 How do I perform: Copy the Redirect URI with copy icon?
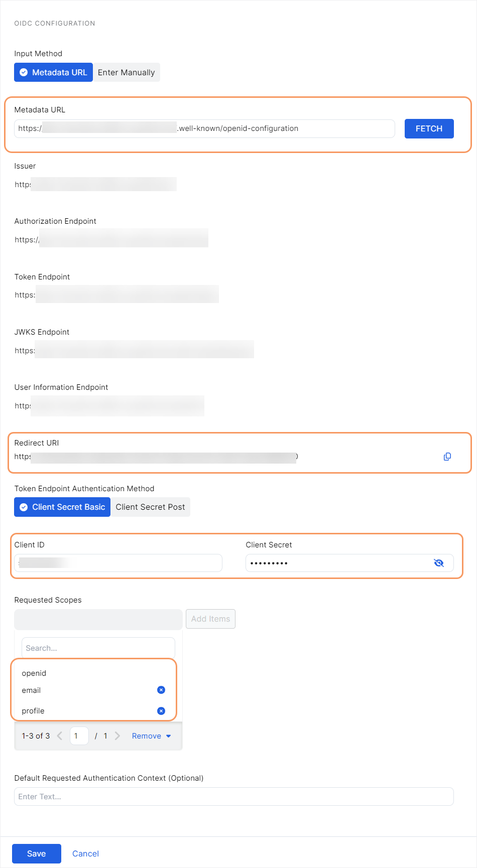(447, 457)
